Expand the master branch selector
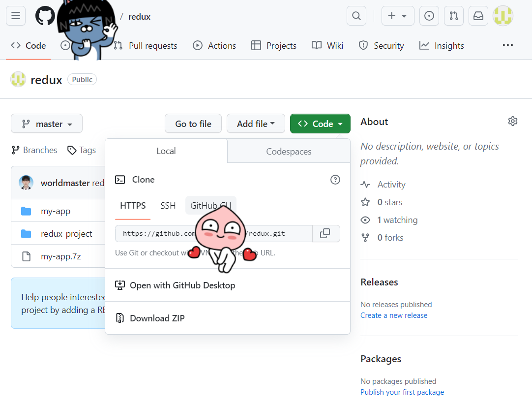Screen dimensions: 532x407 pyautogui.click(x=47, y=124)
